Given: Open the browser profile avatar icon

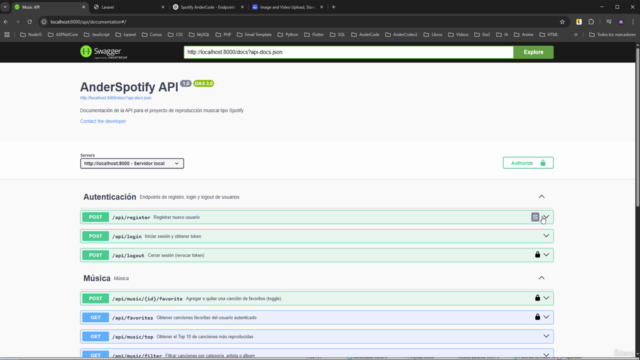Looking at the screenshot, I should [x=621, y=22].
